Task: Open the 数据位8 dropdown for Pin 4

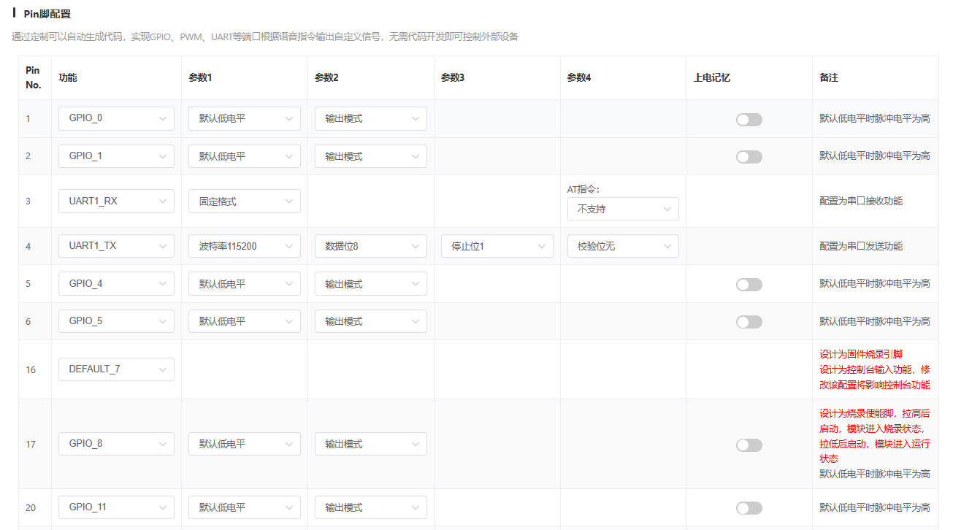Action: [x=370, y=246]
